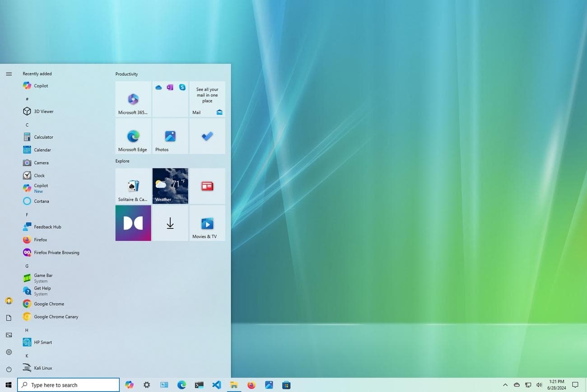Open the notification center icon
The height and width of the screenshot is (392, 587).
click(575, 385)
